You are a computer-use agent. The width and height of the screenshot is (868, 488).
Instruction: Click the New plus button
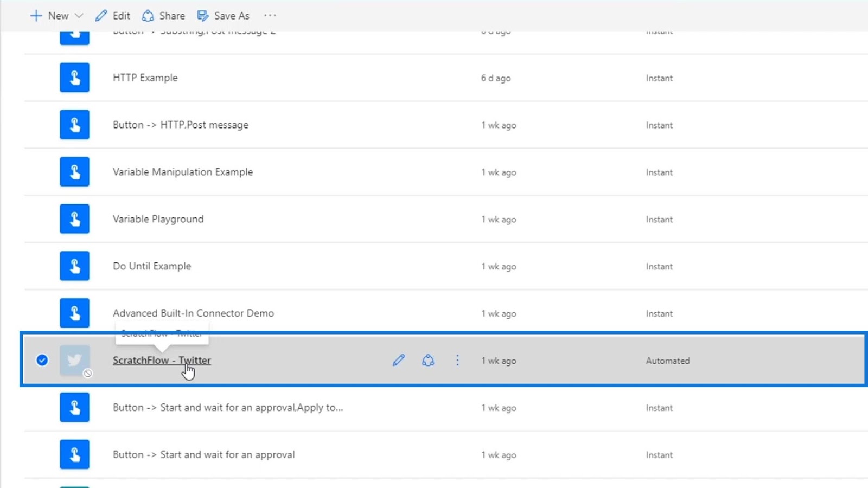click(x=49, y=16)
